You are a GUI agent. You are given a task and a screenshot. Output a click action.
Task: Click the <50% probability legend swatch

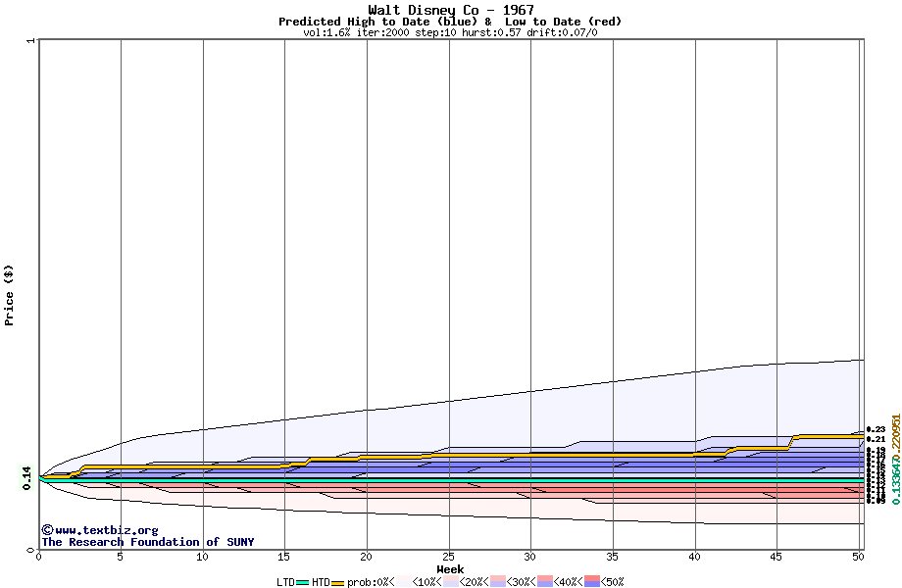pos(592,582)
